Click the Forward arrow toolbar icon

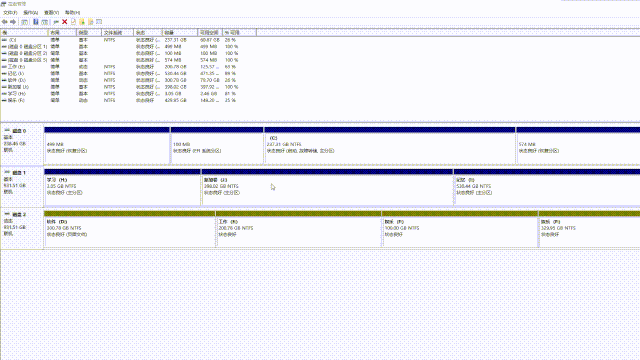point(13,22)
